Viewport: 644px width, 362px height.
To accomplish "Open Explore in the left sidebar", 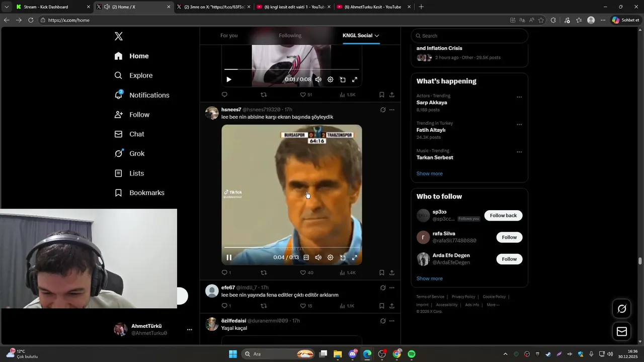I will point(133,75).
